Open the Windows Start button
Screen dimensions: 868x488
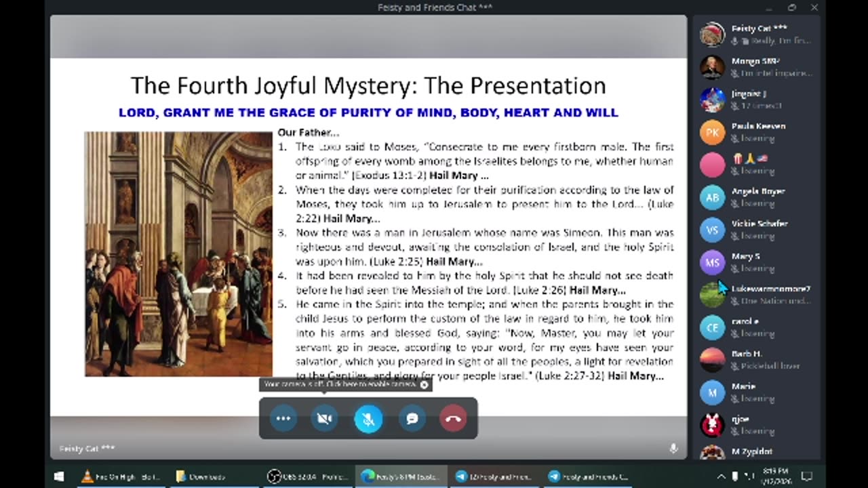(59, 476)
